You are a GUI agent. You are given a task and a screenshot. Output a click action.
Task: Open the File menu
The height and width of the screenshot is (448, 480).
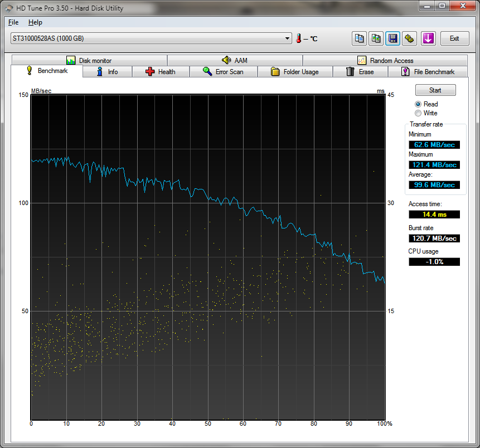(13, 22)
